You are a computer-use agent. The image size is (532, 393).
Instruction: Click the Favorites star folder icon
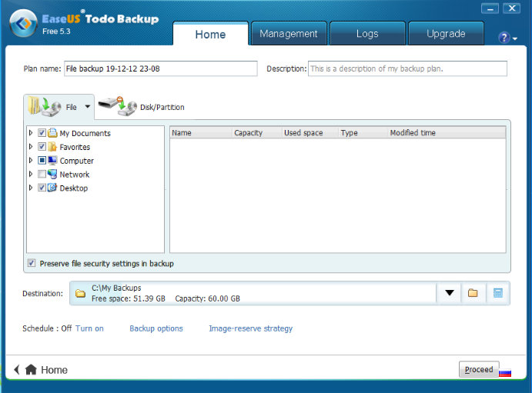52,146
